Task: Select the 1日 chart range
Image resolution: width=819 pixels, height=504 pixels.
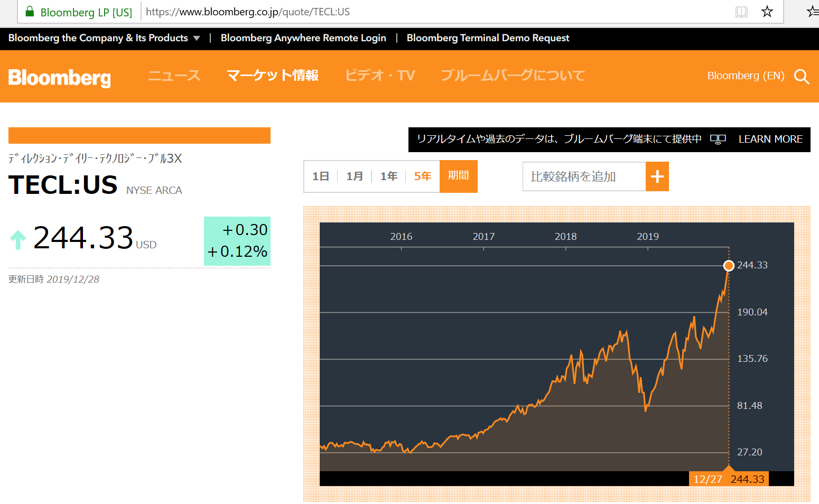Action: 321,176
